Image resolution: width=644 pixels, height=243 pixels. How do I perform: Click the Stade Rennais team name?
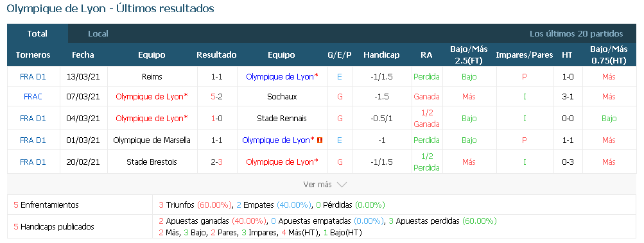pyautogui.click(x=281, y=118)
